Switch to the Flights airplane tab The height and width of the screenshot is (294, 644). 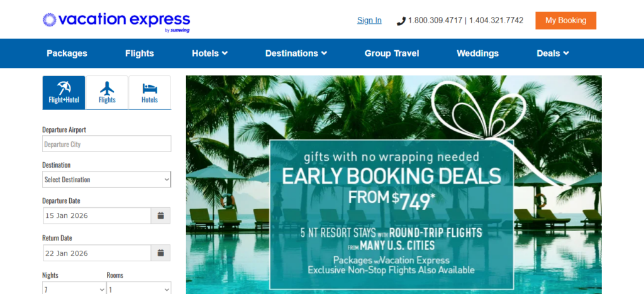point(107,93)
